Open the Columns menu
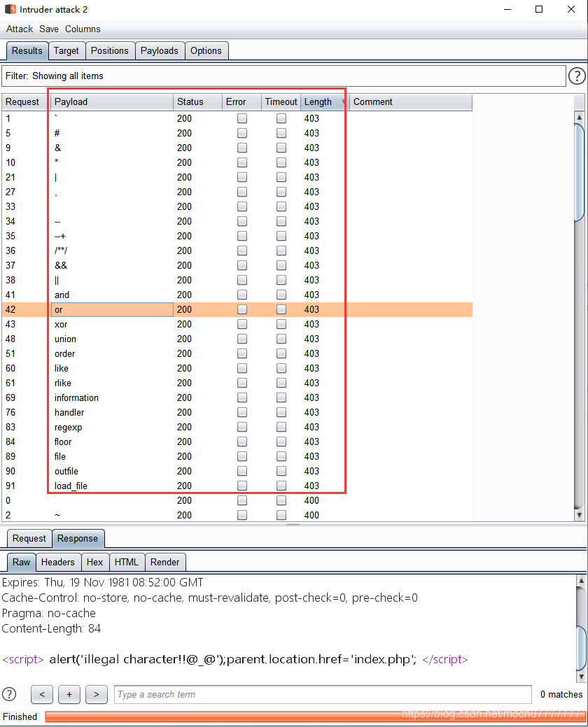Viewport: 588px width, 727px height. [x=83, y=29]
